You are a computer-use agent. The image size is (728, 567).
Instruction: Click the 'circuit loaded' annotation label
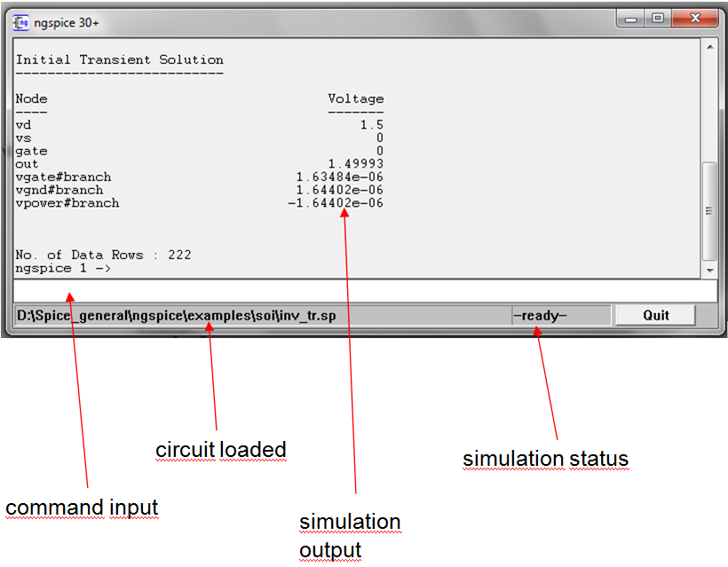221,450
